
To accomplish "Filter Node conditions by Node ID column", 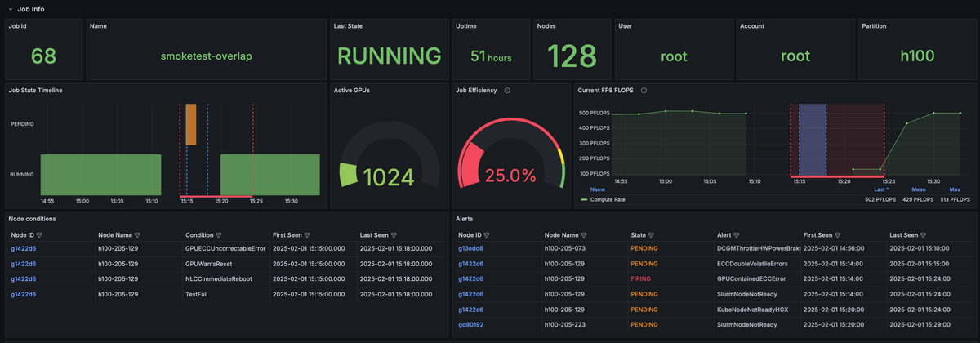I will 40,234.
